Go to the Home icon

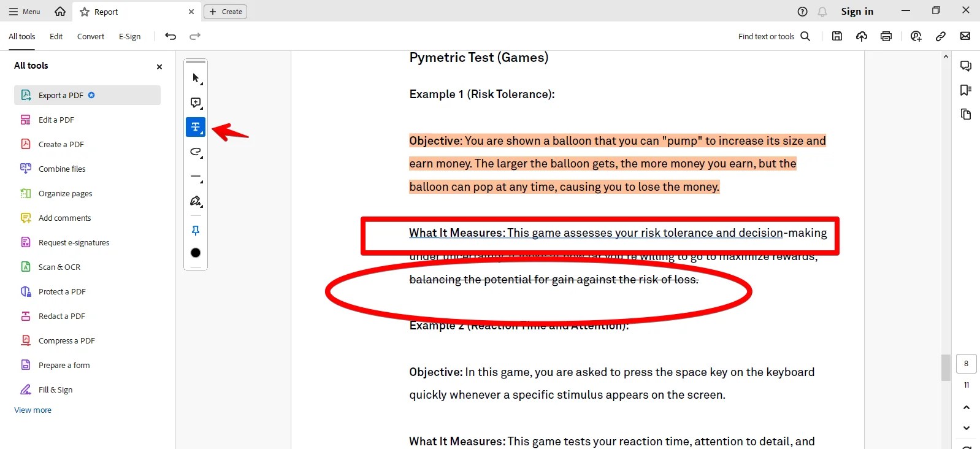[60, 12]
